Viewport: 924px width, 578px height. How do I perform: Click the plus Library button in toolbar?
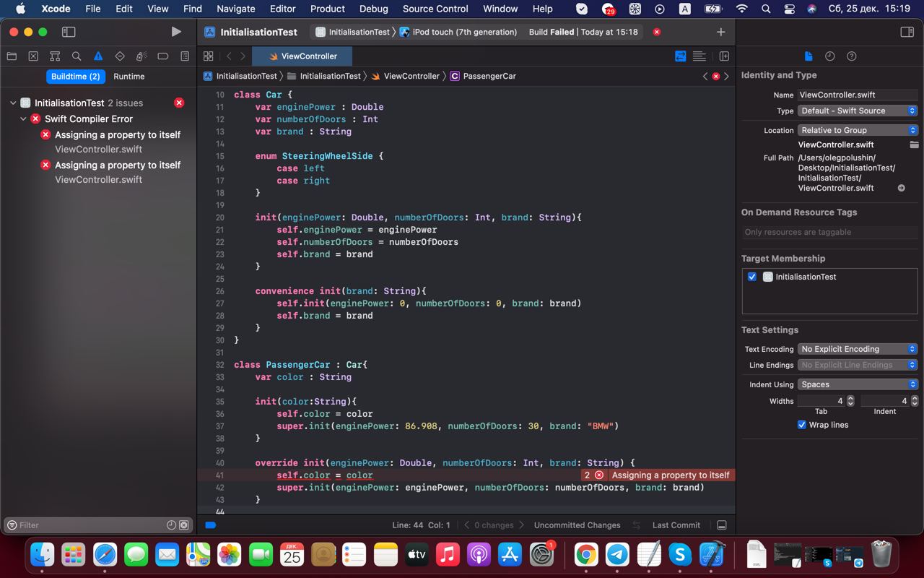[720, 32]
